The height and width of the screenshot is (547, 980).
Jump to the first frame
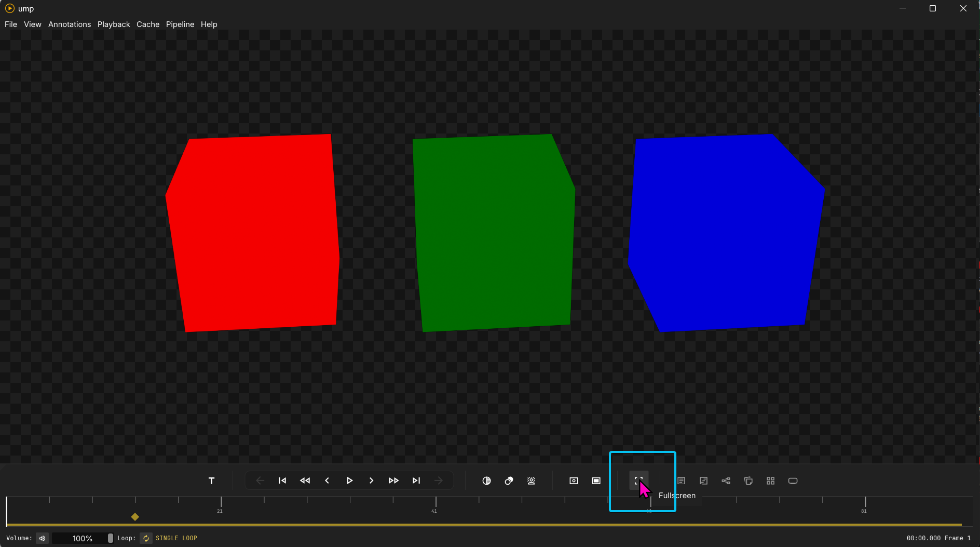[282, 481]
